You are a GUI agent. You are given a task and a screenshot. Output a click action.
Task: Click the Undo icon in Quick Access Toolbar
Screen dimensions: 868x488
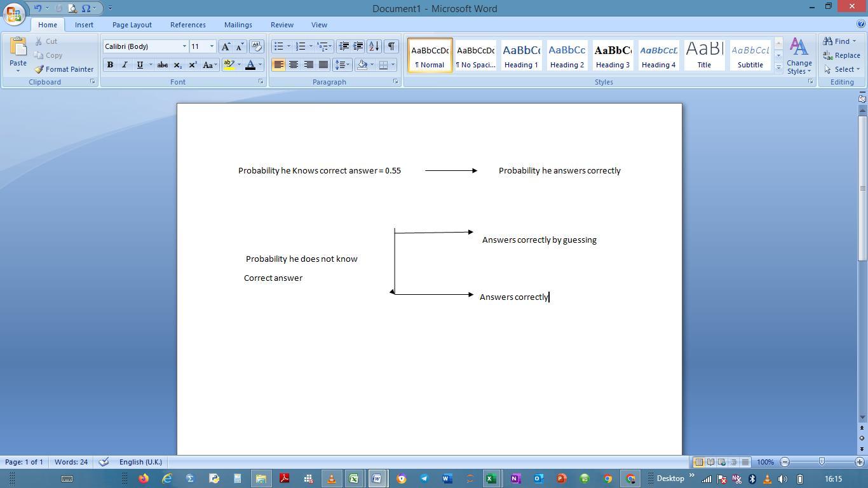(38, 8)
